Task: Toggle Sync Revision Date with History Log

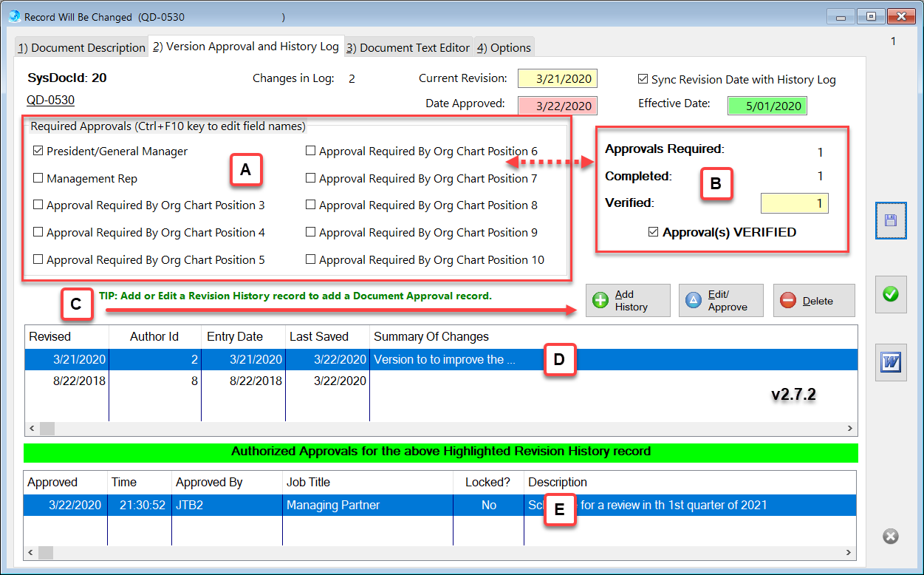Action: (x=643, y=80)
